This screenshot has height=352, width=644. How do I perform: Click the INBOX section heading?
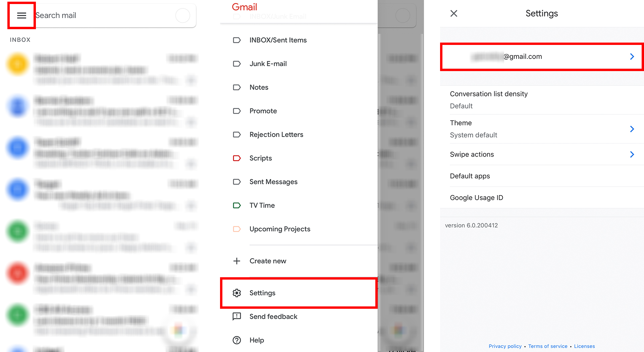pos(20,40)
